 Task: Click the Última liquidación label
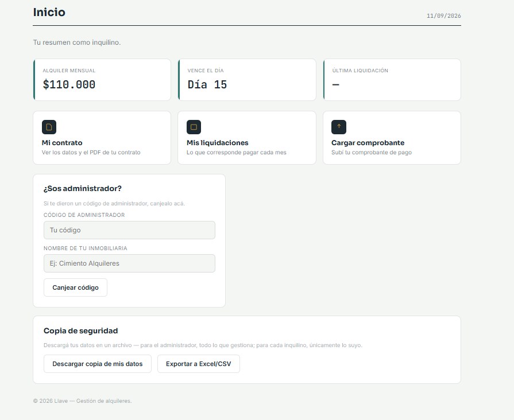coord(360,71)
